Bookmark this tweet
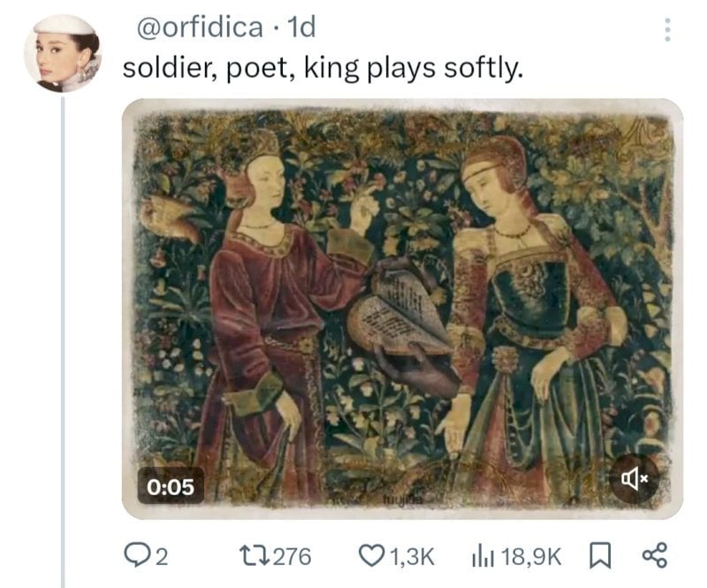The width and height of the screenshot is (707, 588). pyautogui.click(x=600, y=556)
